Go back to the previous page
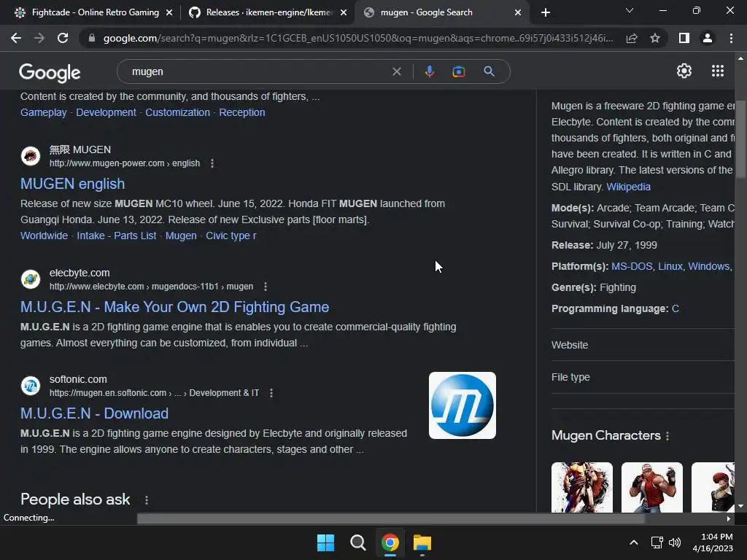This screenshot has width=747, height=560. pyautogui.click(x=16, y=38)
